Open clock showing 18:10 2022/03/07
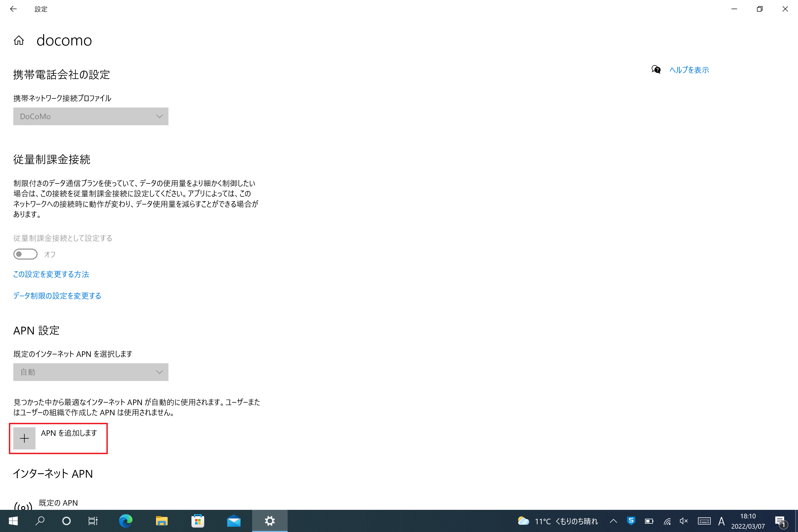798x532 pixels. click(x=748, y=521)
